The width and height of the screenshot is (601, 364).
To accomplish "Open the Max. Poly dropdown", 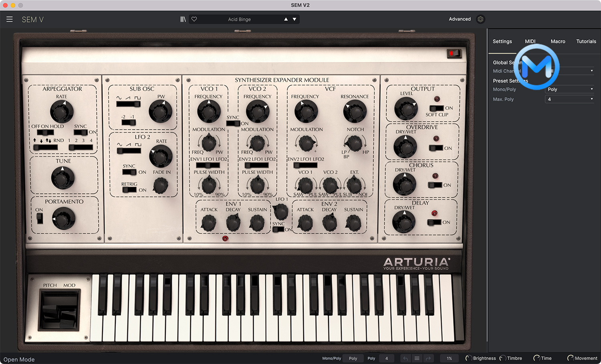I will [x=569, y=99].
